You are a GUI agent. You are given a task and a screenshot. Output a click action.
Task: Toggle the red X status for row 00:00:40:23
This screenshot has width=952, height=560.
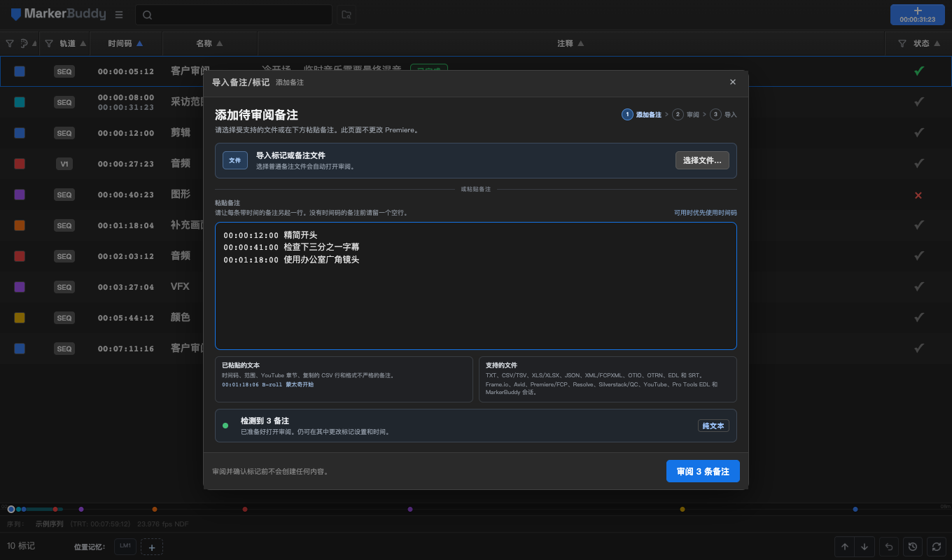coord(918,195)
